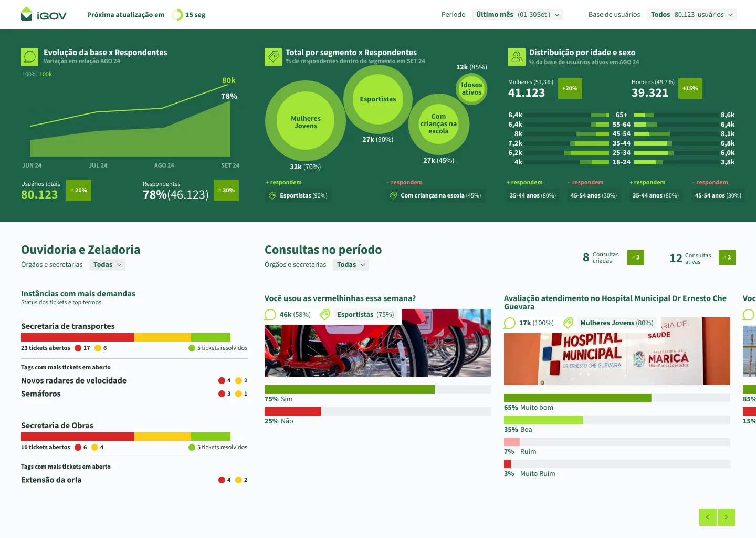Click the 65% Muito bom result bar
Viewport: 756px width, 538px height.
[x=617, y=398]
